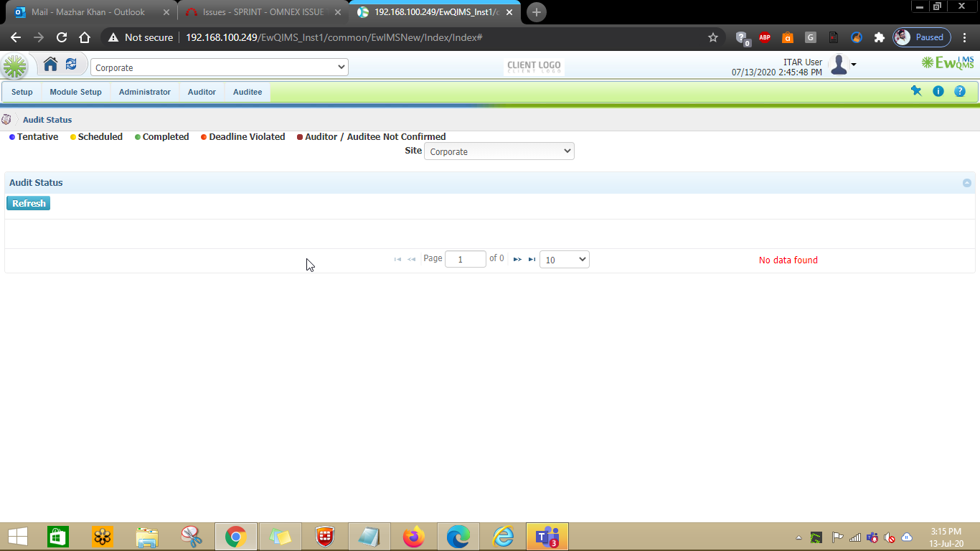Switch to the Issues - SPRINT tab

pyautogui.click(x=263, y=12)
